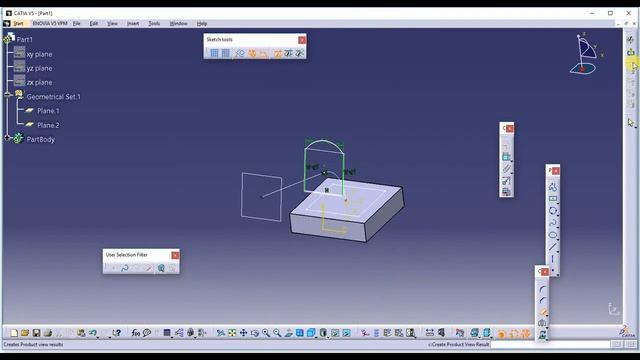
Task: Open the Rectangle tool flyout arrow
Action: tap(558, 203)
